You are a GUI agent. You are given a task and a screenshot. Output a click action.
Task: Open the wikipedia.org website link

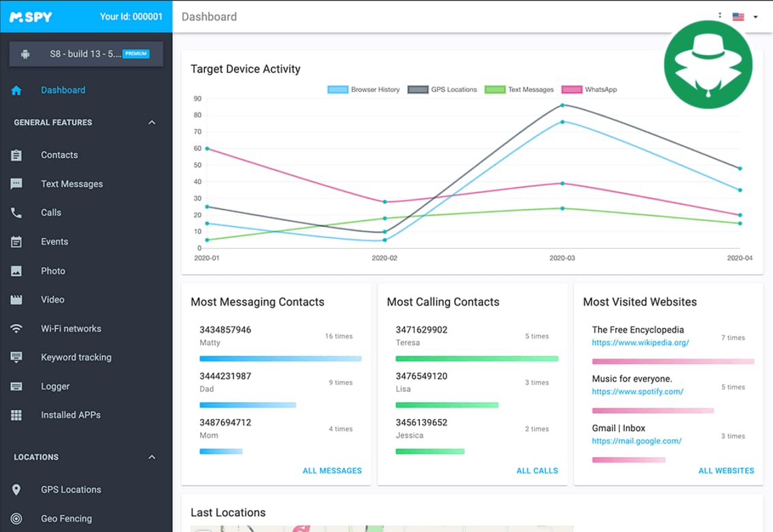pyautogui.click(x=640, y=343)
